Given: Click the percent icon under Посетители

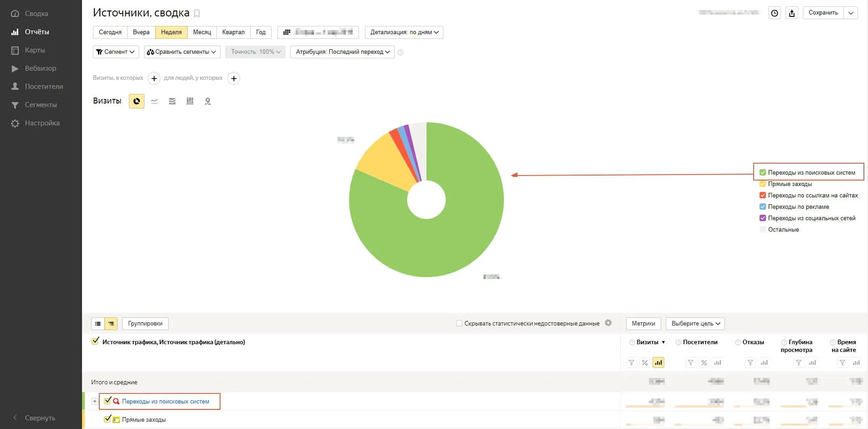Looking at the screenshot, I should pos(704,363).
